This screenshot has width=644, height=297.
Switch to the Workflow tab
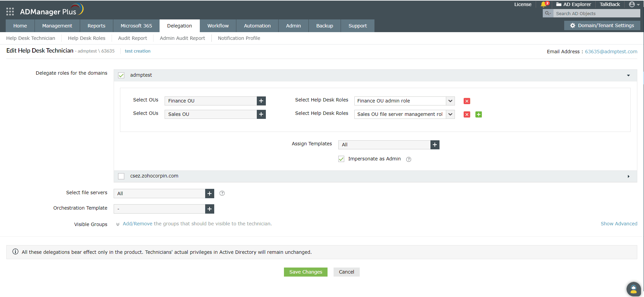(x=218, y=26)
